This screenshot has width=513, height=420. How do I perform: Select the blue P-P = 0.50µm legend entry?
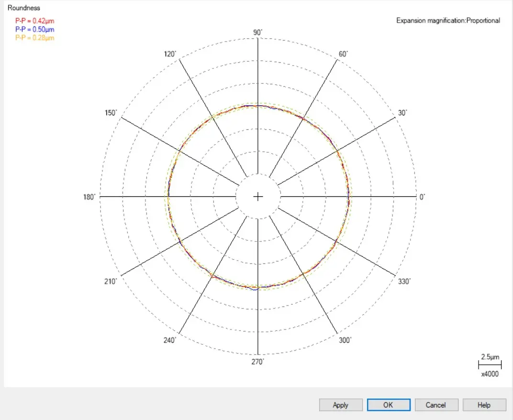tap(34, 30)
